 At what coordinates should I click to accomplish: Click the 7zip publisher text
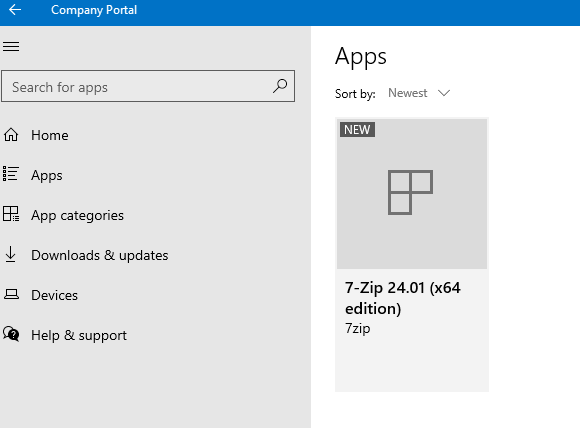click(x=357, y=328)
